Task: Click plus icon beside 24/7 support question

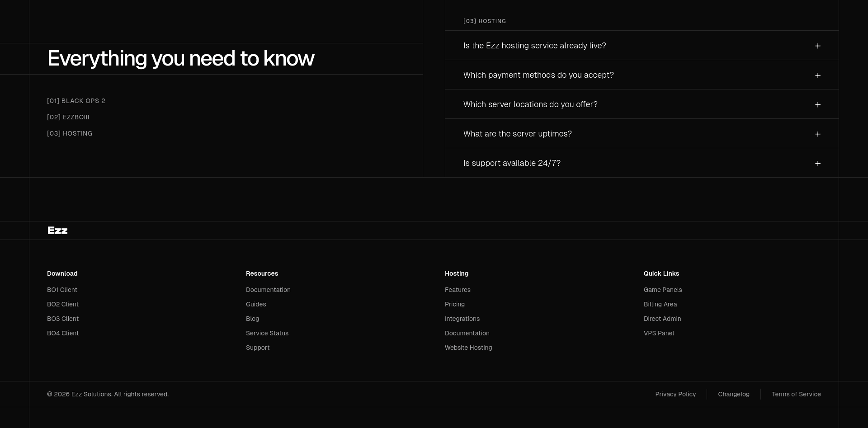Action: pyautogui.click(x=817, y=164)
